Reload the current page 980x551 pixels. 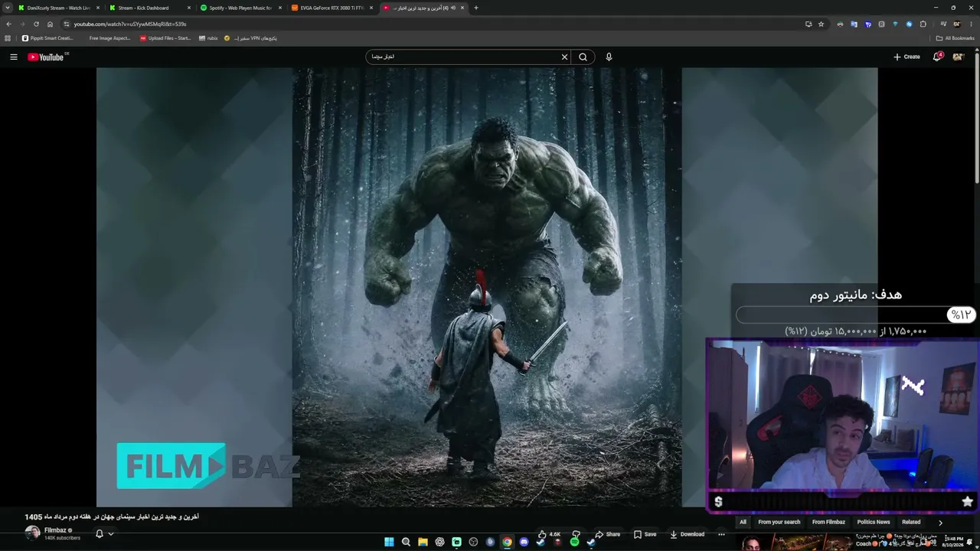(x=36, y=24)
